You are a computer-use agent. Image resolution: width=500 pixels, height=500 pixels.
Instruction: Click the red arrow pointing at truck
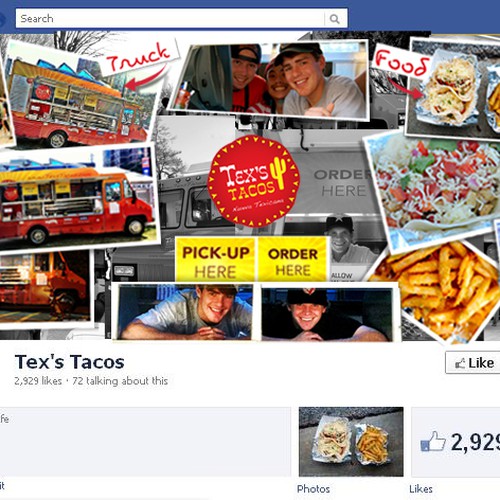click(145, 79)
